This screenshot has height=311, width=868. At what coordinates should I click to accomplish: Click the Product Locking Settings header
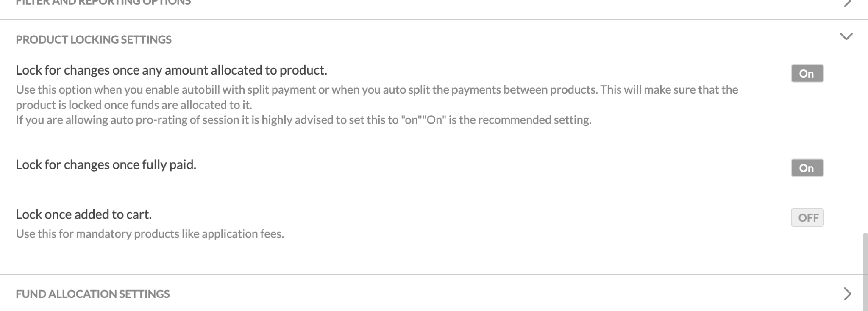94,39
